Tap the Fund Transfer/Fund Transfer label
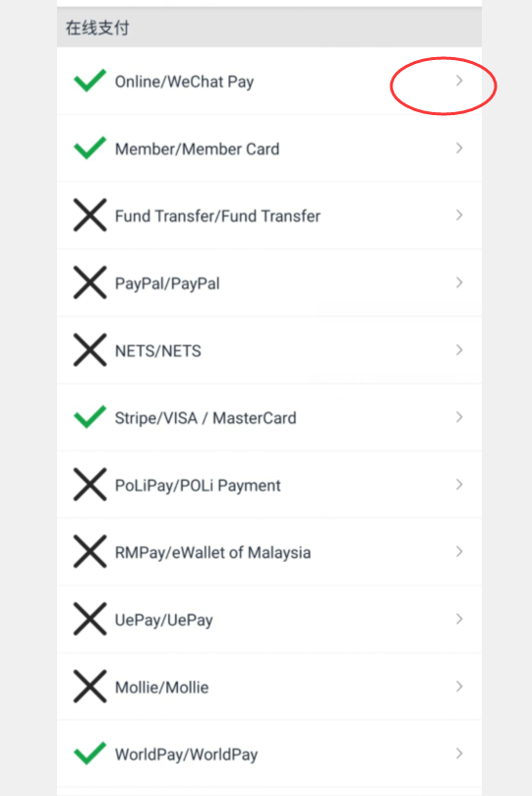Viewport: 532px width, 796px height. tap(217, 216)
